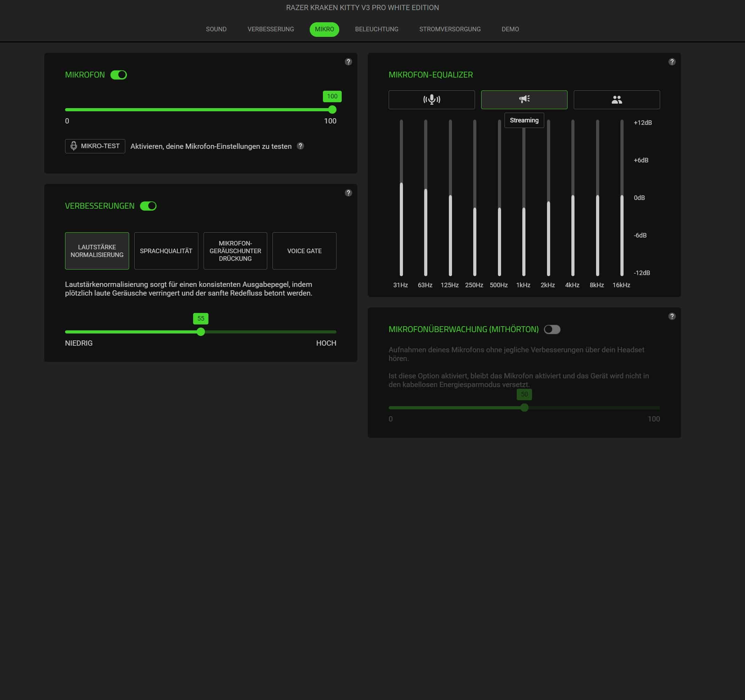This screenshot has height=700, width=745.
Task: Open help icon in Verbesserungen panel corner
Action: (348, 193)
